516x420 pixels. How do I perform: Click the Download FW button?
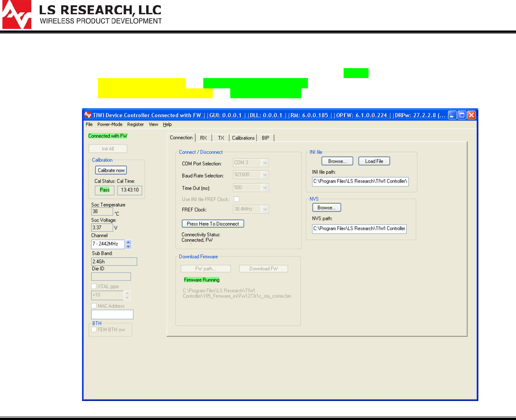point(264,269)
